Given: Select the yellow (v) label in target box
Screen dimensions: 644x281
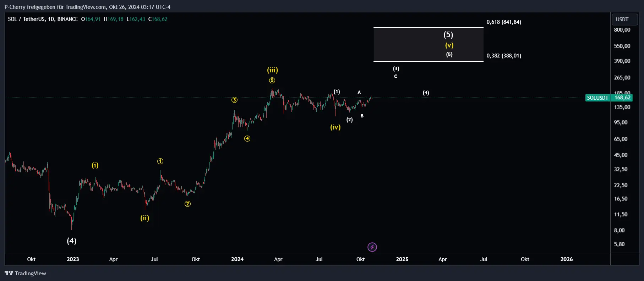Looking at the screenshot, I should (449, 45).
